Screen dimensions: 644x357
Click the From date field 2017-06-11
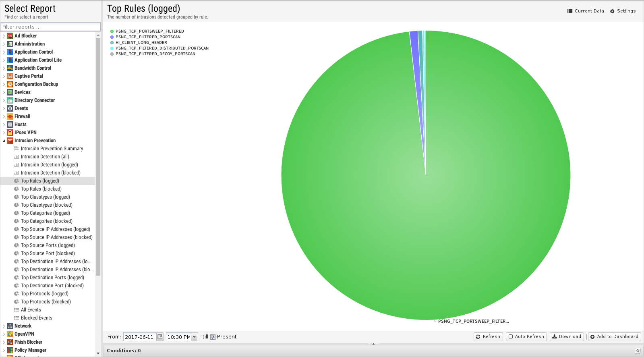(140, 337)
